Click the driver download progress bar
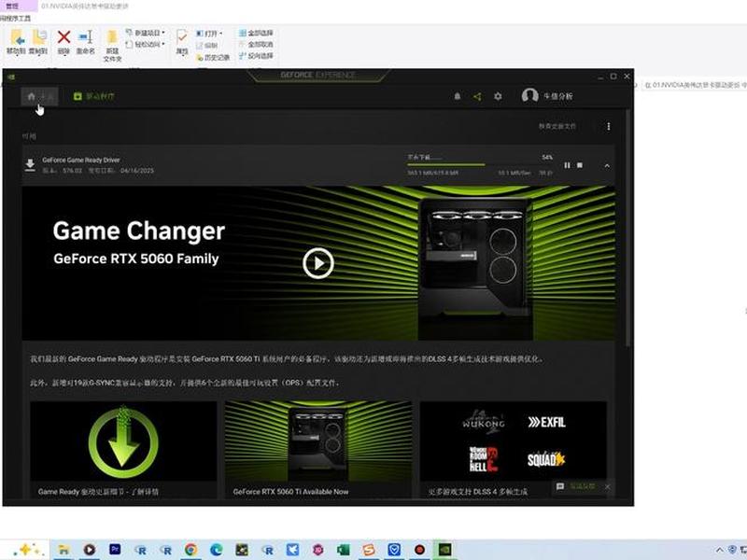The height and width of the screenshot is (560, 747). coord(479,165)
